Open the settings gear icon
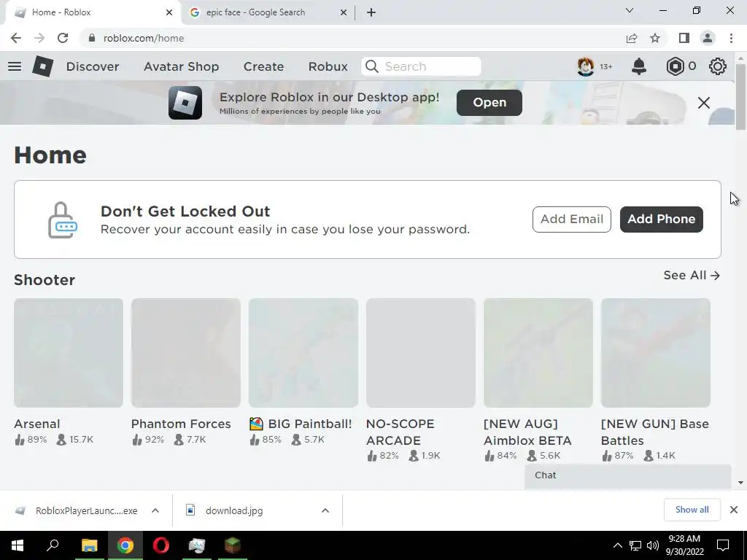Viewport: 747px width, 560px height. (718, 66)
